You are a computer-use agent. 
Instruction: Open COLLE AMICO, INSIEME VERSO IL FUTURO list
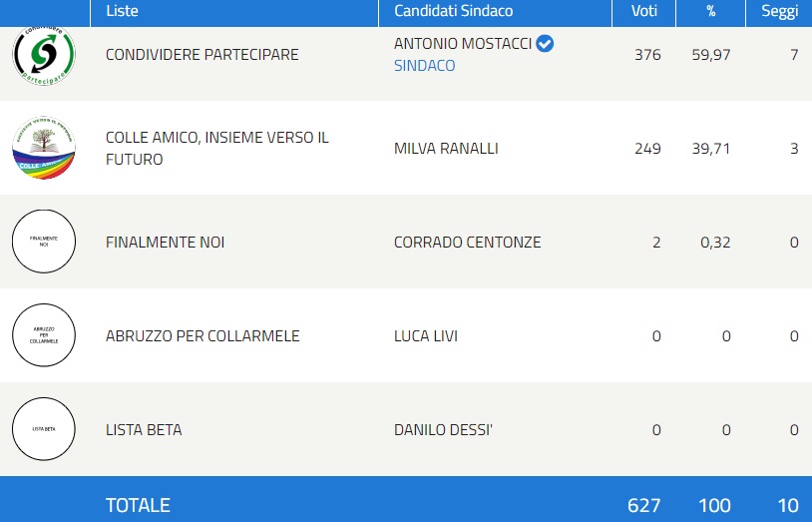click(217, 149)
